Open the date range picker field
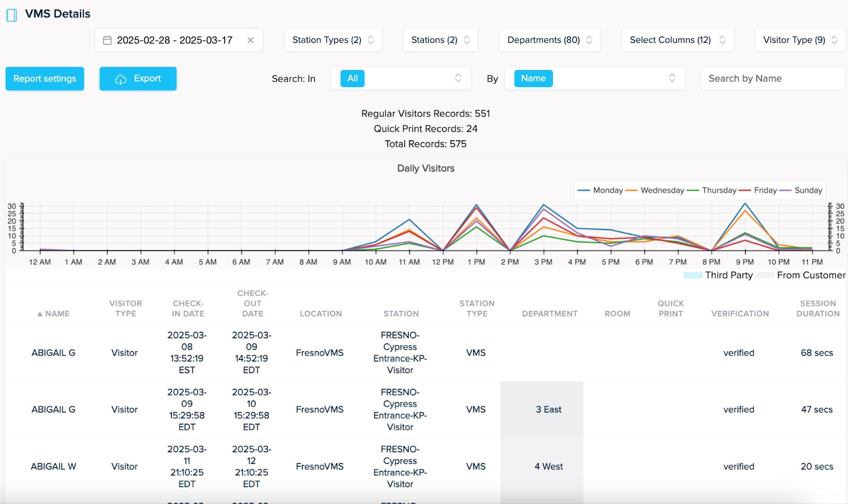 (x=179, y=40)
